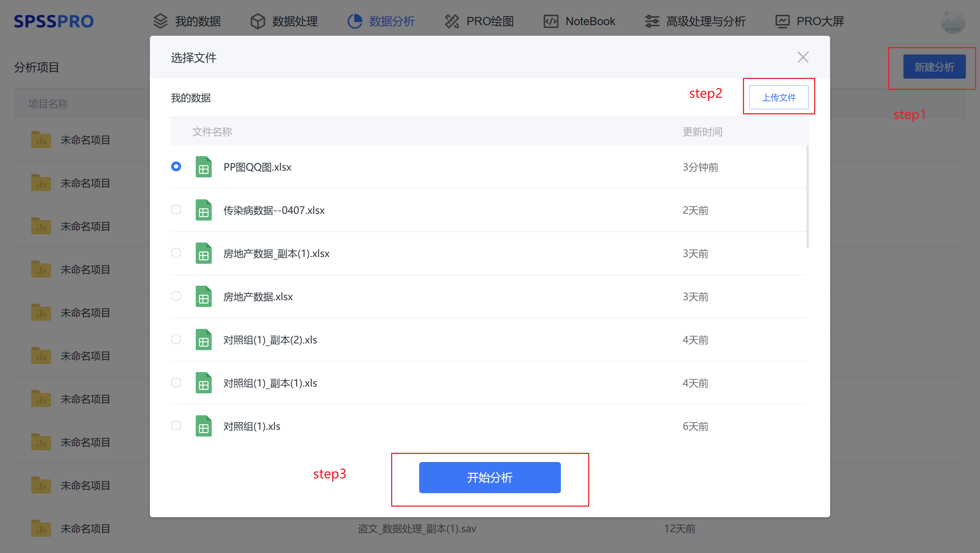This screenshot has width=980, height=553.
Task: Select the 房地产数据_副本(1).xlsx radio button
Action: [x=176, y=253]
